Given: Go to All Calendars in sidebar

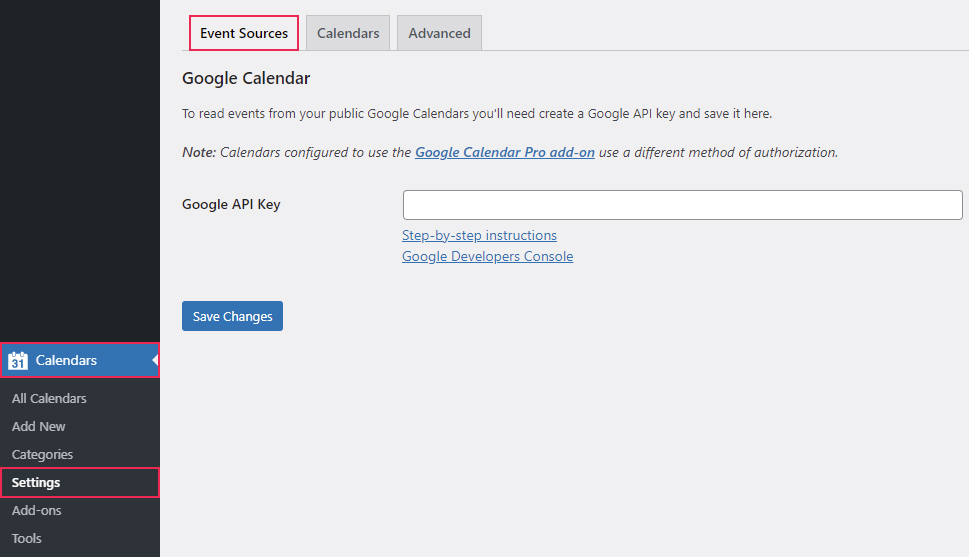Looking at the screenshot, I should pyautogui.click(x=49, y=399).
